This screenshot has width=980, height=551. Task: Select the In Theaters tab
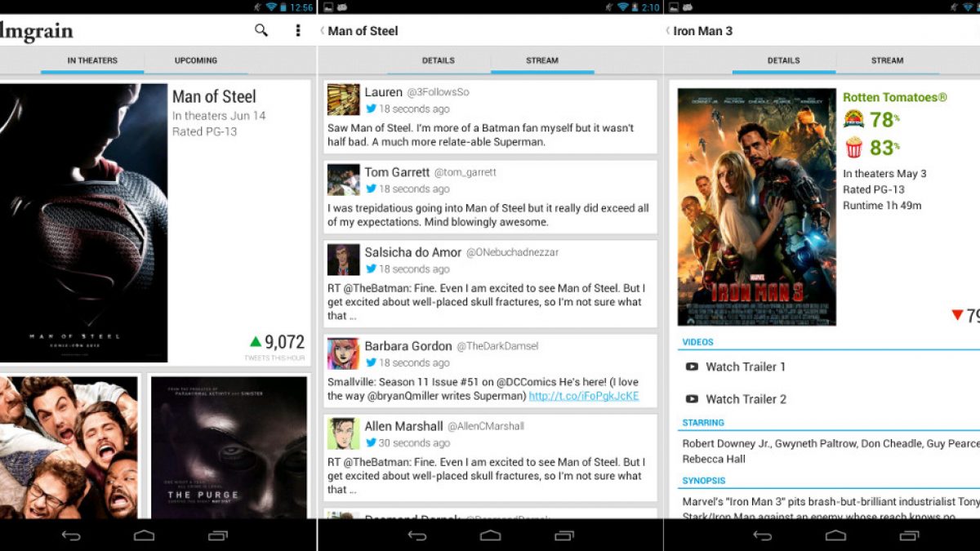(92, 60)
